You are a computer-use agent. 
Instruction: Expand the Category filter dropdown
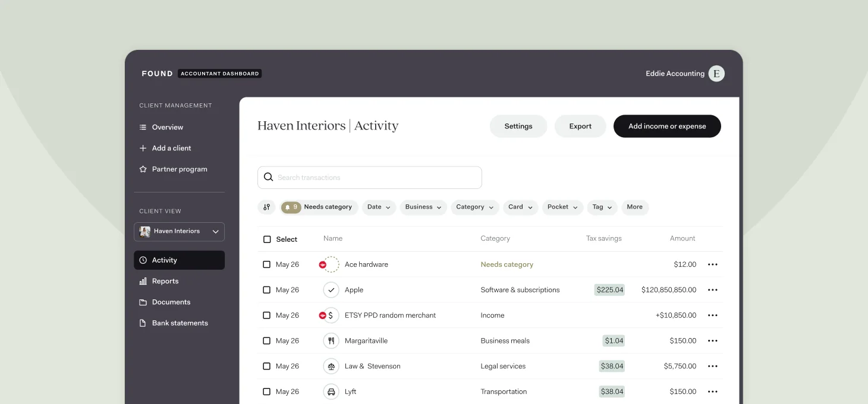point(475,207)
